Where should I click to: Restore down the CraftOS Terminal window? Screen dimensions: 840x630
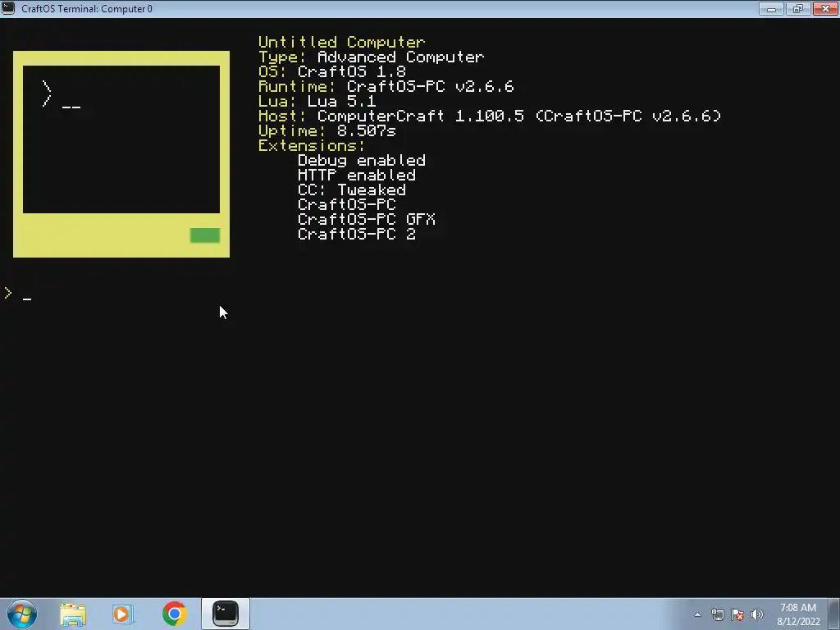798,8
